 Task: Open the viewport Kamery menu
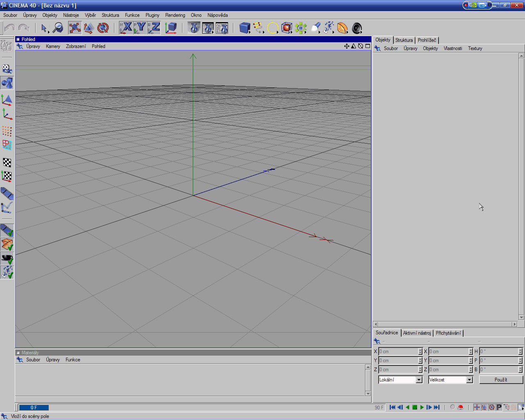[53, 46]
